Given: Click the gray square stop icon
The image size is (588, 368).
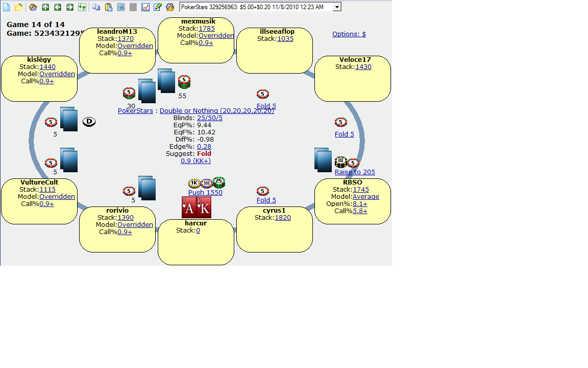Looking at the screenshot, I should (x=133, y=7).
